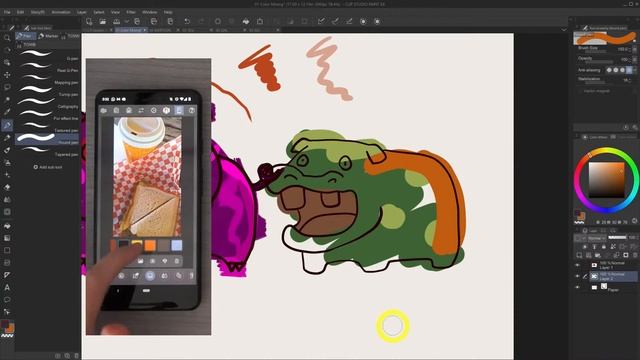
Task: Click the New canvas icon in command bar
Action: 89,21
